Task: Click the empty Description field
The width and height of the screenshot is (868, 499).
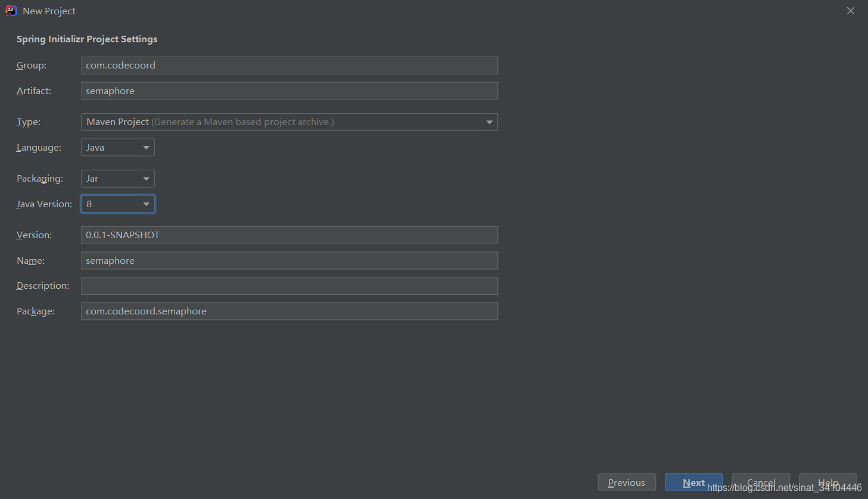Action: 289,286
